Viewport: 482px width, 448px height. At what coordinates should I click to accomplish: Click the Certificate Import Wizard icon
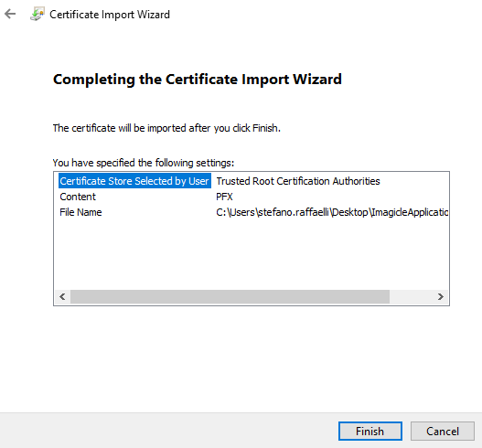click(37, 14)
